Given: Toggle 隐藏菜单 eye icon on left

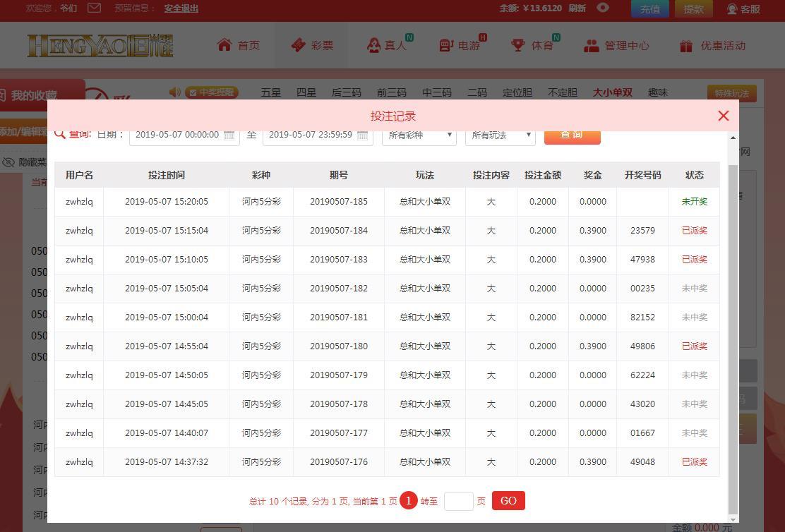Looking at the screenshot, I should 8,162.
